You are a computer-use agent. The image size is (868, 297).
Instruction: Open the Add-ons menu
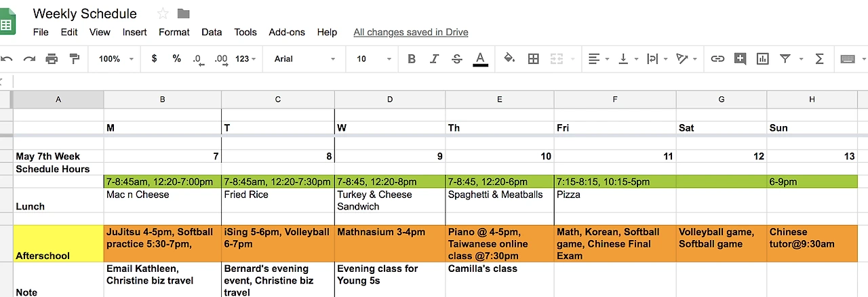[x=287, y=32]
